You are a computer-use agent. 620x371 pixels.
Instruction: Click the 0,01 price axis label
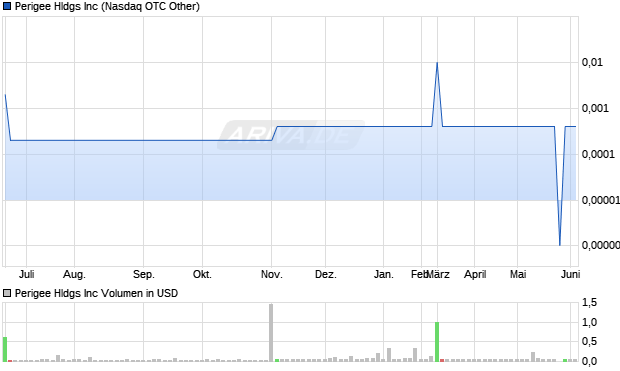592,62
